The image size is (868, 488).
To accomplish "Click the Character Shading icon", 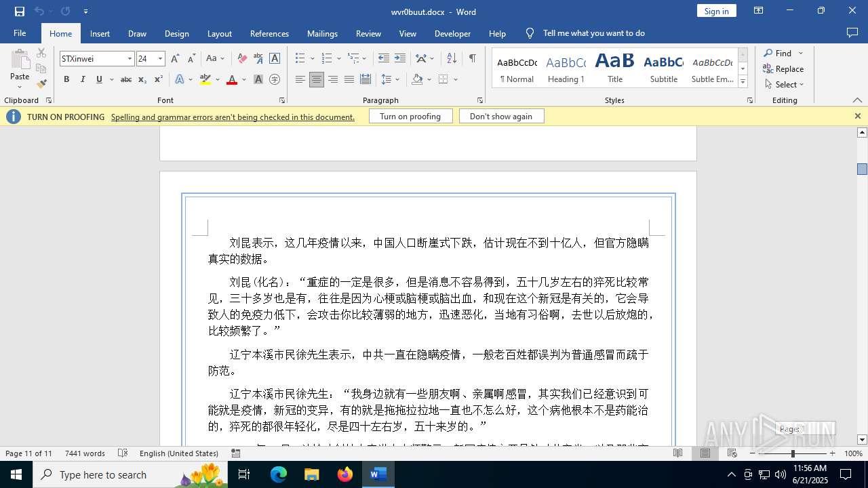I will coord(258,79).
